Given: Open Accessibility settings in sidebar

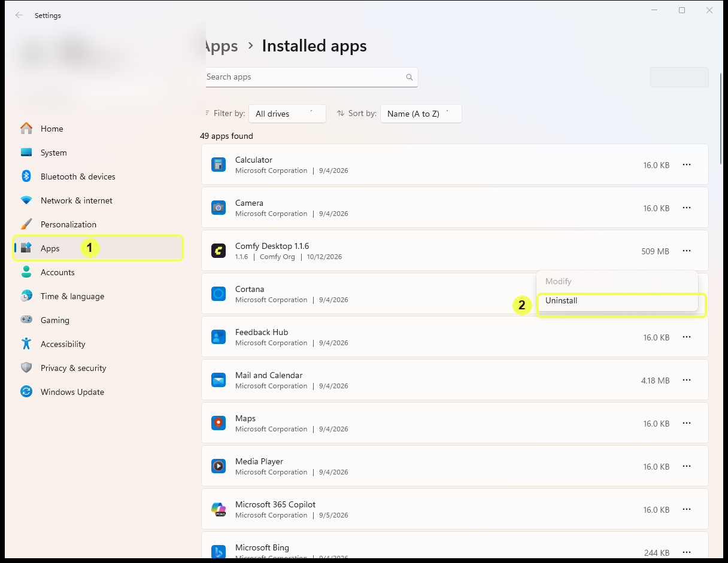Looking at the screenshot, I should click(x=98, y=344).
